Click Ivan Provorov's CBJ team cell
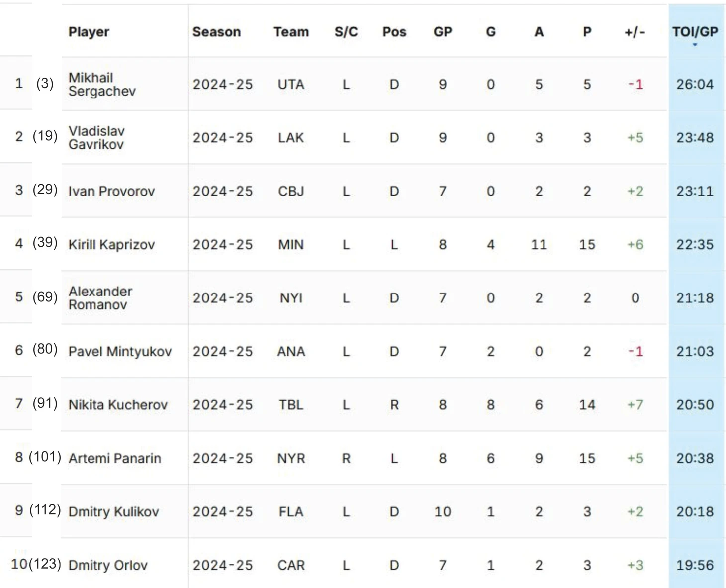The height and width of the screenshot is (588, 726). 291,191
